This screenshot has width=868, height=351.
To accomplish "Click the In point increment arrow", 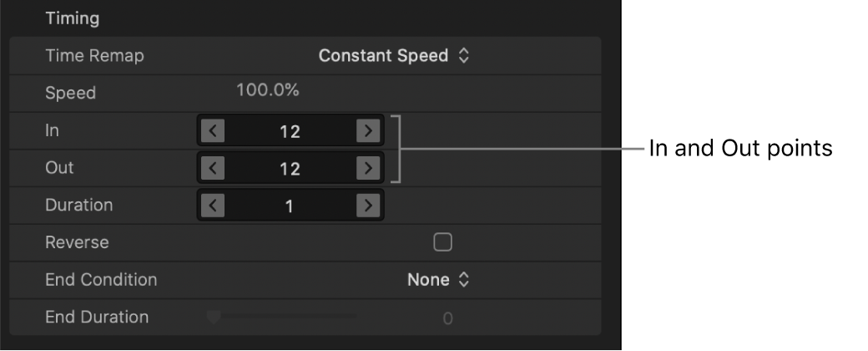I will coord(366,130).
